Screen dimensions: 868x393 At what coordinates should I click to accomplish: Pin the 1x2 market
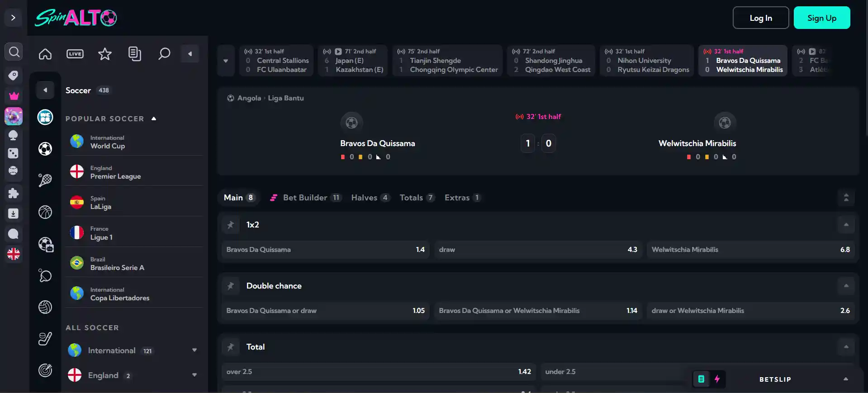coord(231,225)
